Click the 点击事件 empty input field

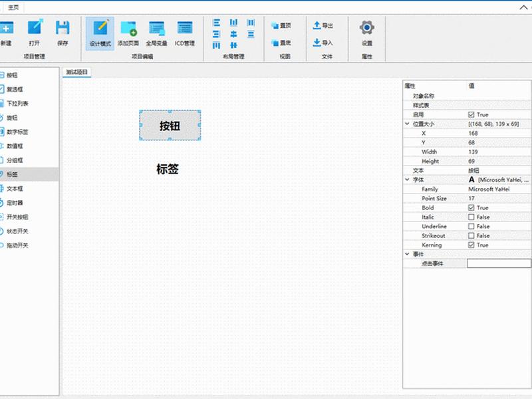[x=499, y=263]
